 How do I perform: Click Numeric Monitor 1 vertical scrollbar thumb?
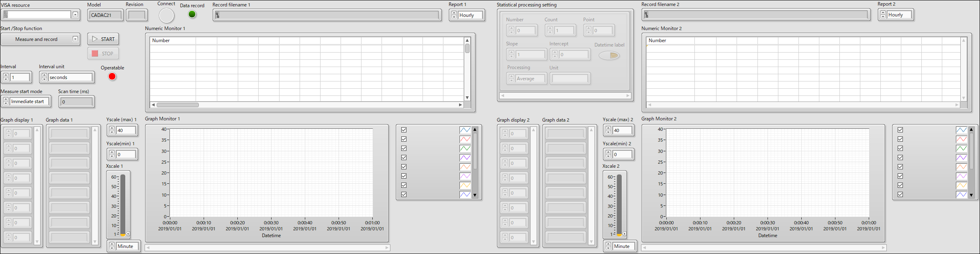(467, 49)
